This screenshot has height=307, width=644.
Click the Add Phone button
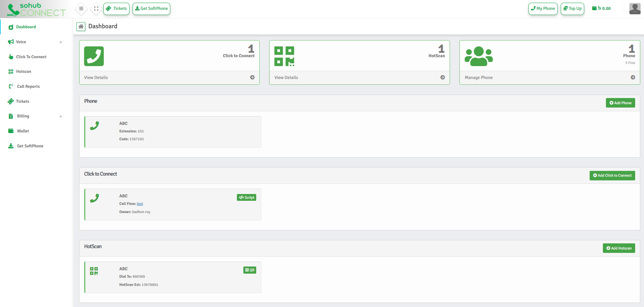pyautogui.click(x=620, y=102)
